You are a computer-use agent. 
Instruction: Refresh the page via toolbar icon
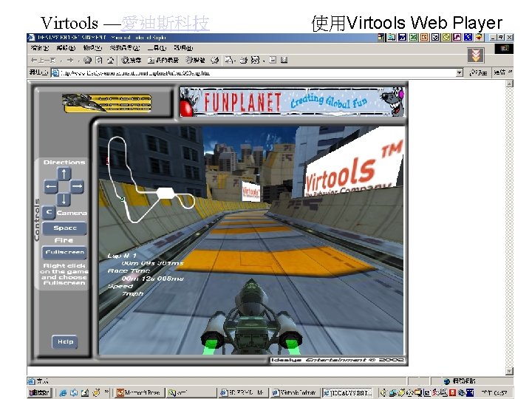[99, 61]
